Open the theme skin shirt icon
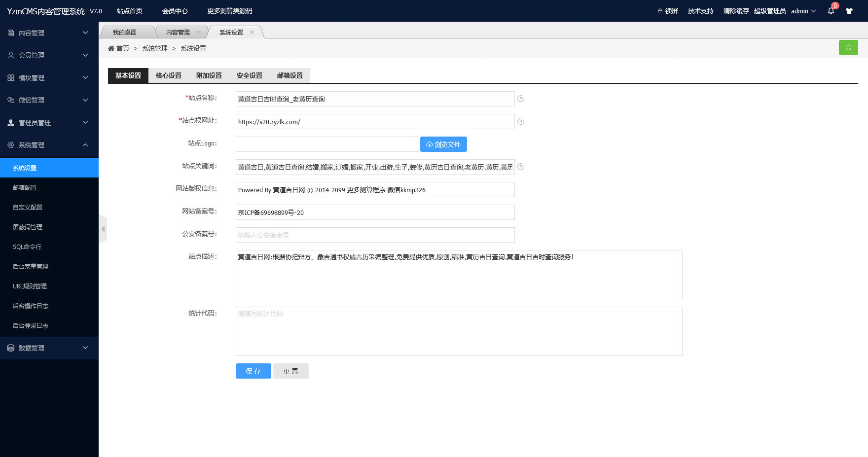 click(849, 11)
